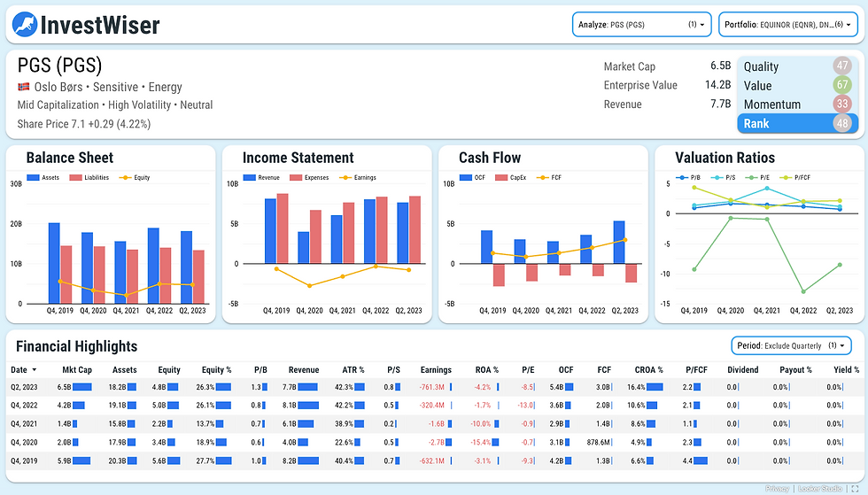Open the Analyze PGS dropdown

click(641, 25)
